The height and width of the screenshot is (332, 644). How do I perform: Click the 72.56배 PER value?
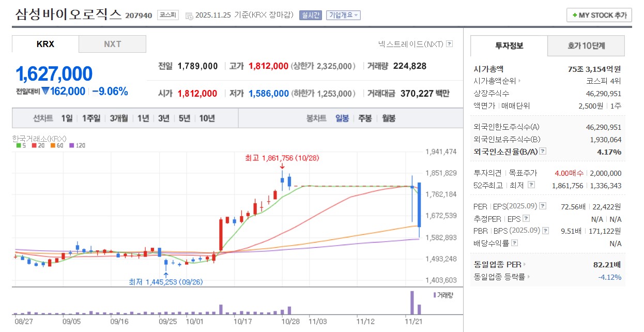[573, 206]
